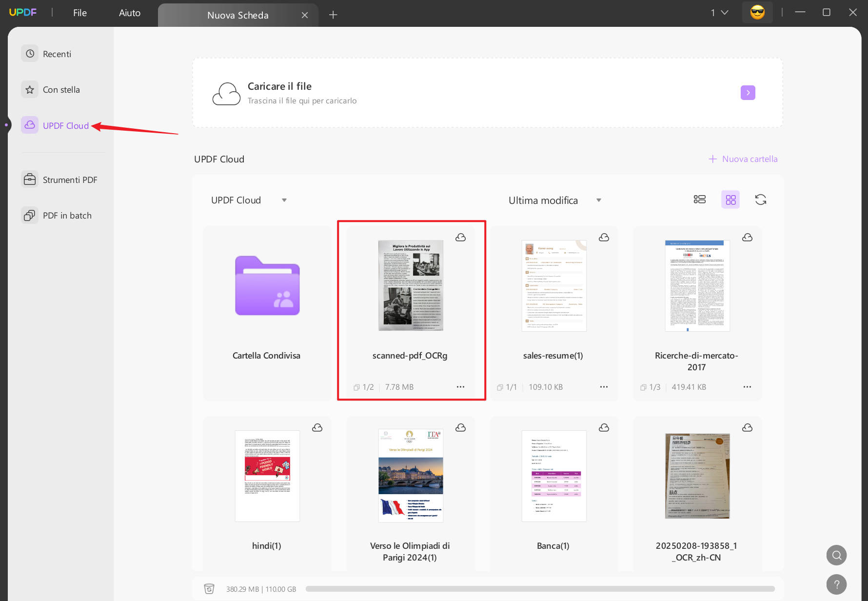This screenshot has width=868, height=601.
Task: Click the Banca(1) file name
Action: click(x=553, y=546)
